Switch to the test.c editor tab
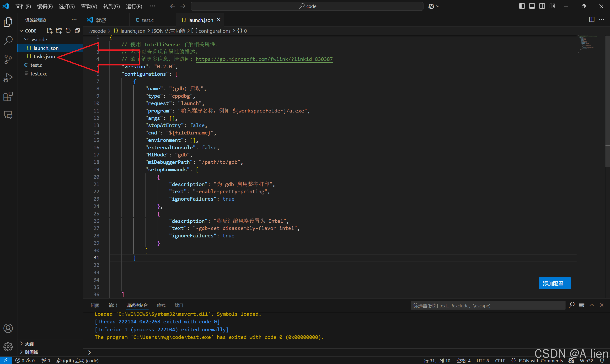Image resolution: width=610 pixels, height=364 pixels. coord(147,20)
